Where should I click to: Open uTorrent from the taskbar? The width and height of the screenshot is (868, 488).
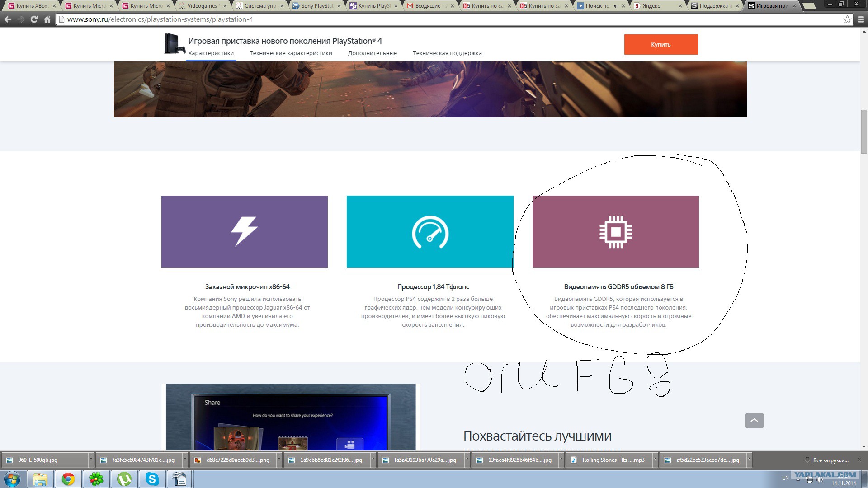(x=124, y=479)
